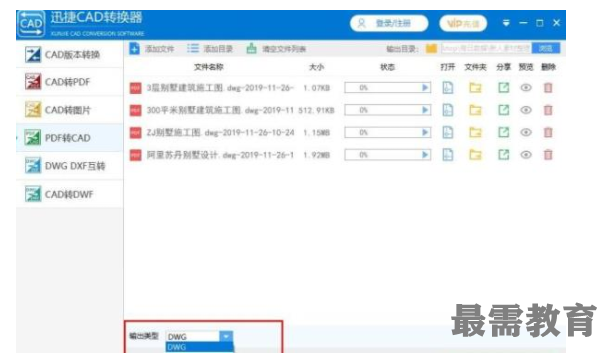Image resolution: width=603 pixels, height=360 pixels.
Task: Select PDF转CAD in sidebar
Action: [x=69, y=138]
